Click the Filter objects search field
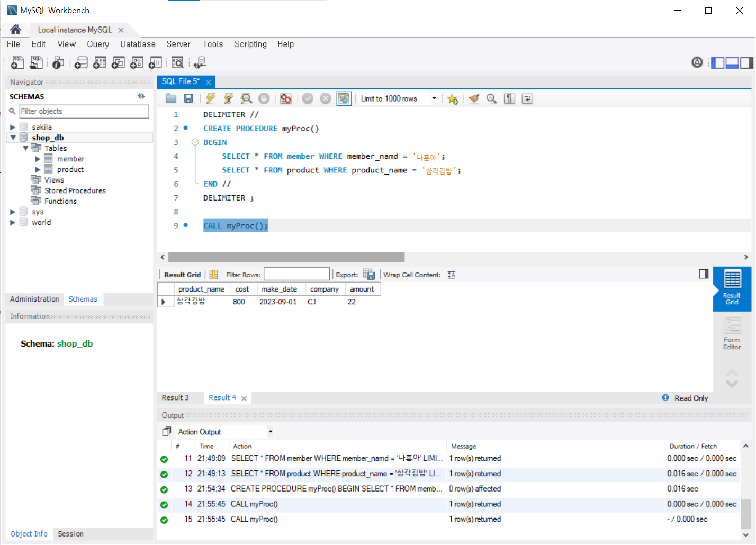This screenshot has width=756, height=545. pyautogui.click(x=84, y=111)
